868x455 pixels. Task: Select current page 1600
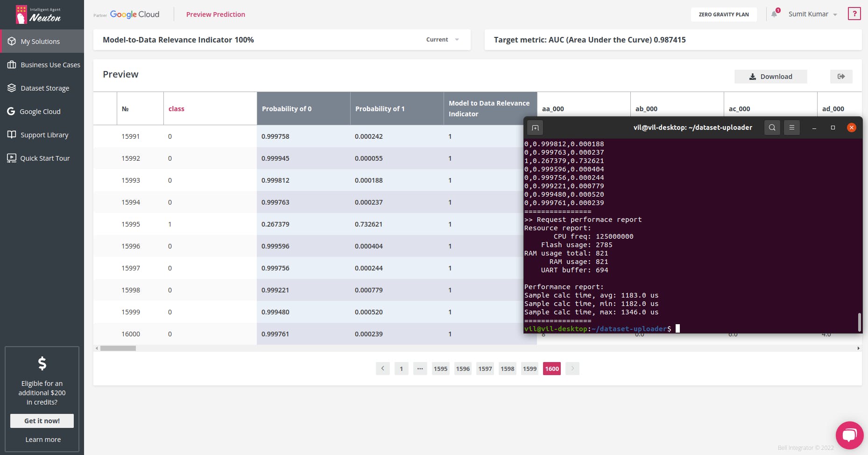pyautogui.click(x=552, y=369)
